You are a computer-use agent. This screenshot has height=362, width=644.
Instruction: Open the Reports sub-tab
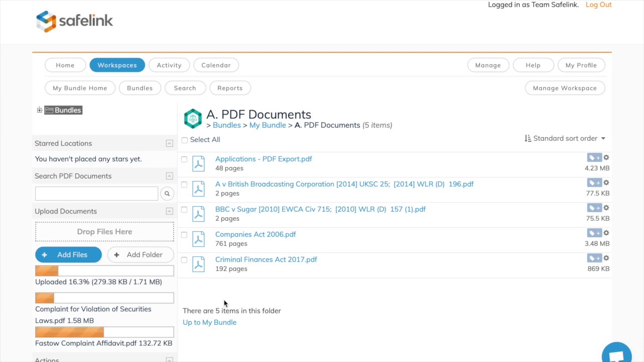click(x=230, y=88)
